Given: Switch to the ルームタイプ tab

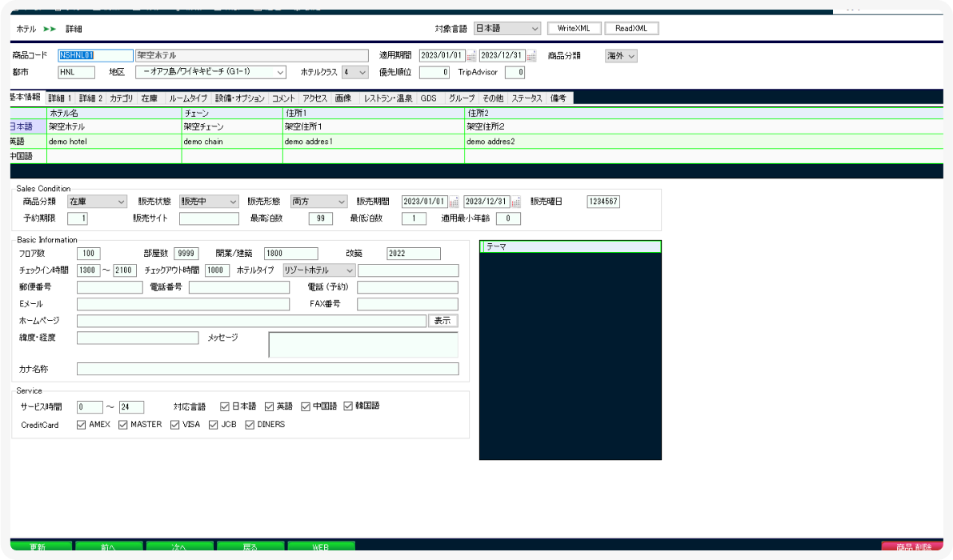Looking at the screenshot, I should pos(188,98).
